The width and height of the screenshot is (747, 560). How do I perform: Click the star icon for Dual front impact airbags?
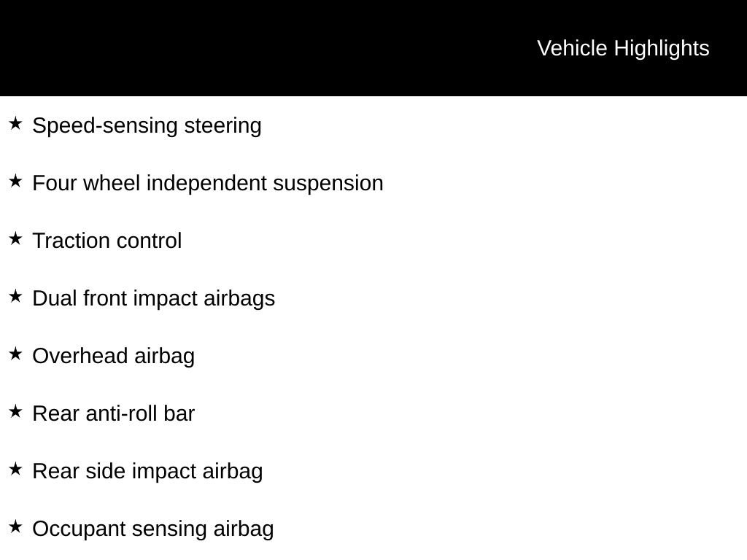point(15,296)
